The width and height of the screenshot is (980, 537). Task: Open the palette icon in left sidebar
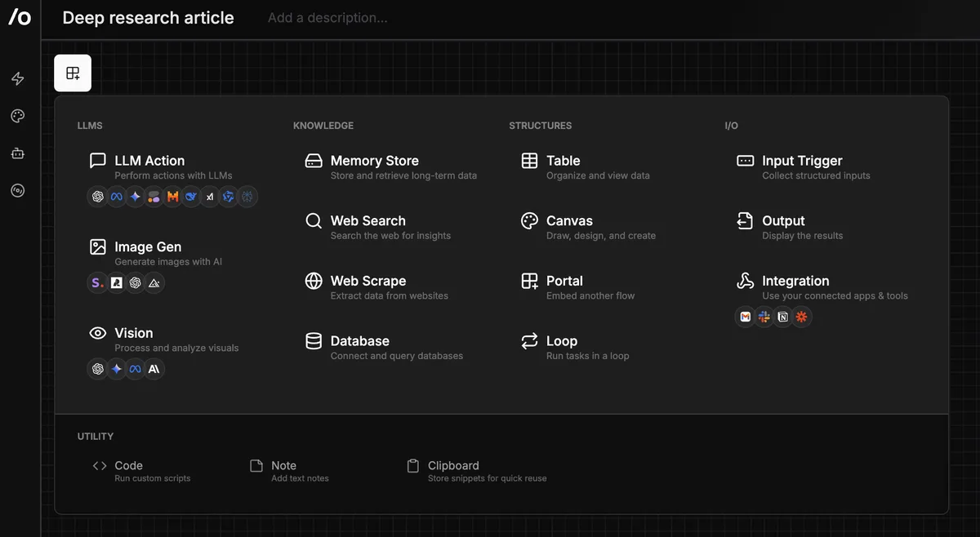pos(18,116)
